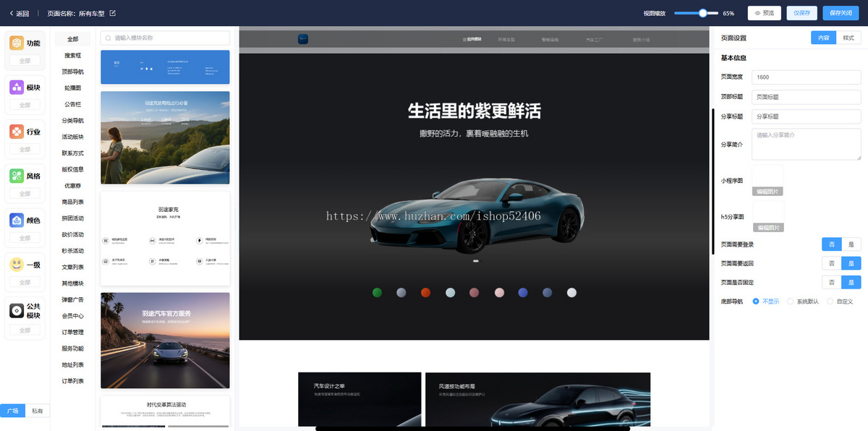Switch to the 样式 tab in page settings
This screenshot has height=431, width=868.
848,37
